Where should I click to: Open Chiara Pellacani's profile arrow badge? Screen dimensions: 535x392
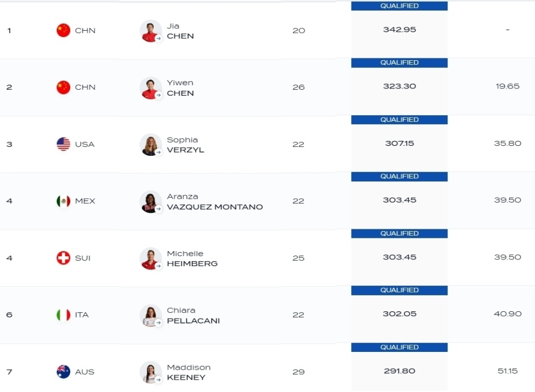click(x=158, y=323)
